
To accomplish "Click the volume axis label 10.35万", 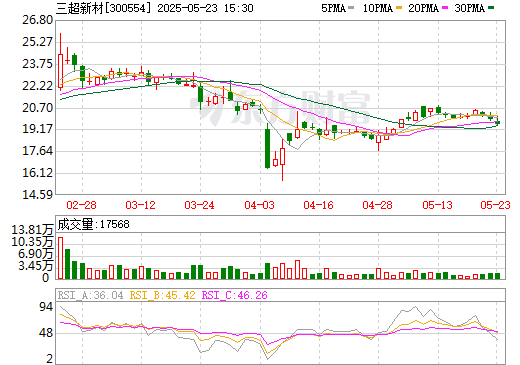I will pos(32,242).
